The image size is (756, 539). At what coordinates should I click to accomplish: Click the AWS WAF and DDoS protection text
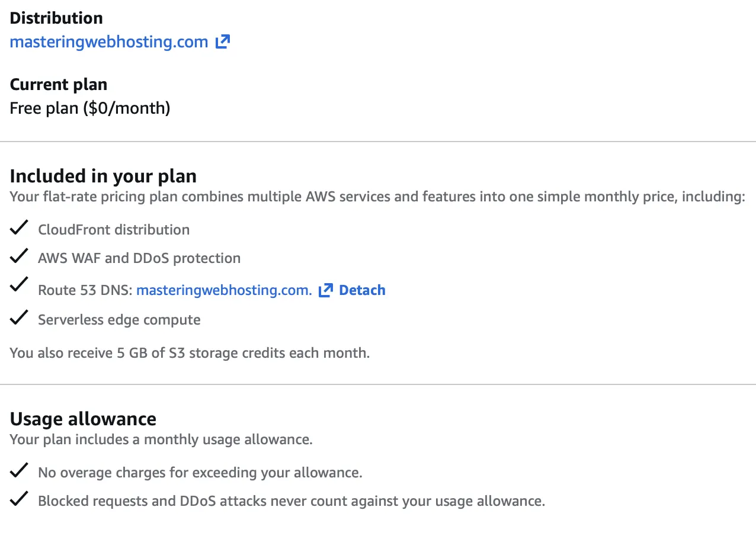tap(139, 258)
